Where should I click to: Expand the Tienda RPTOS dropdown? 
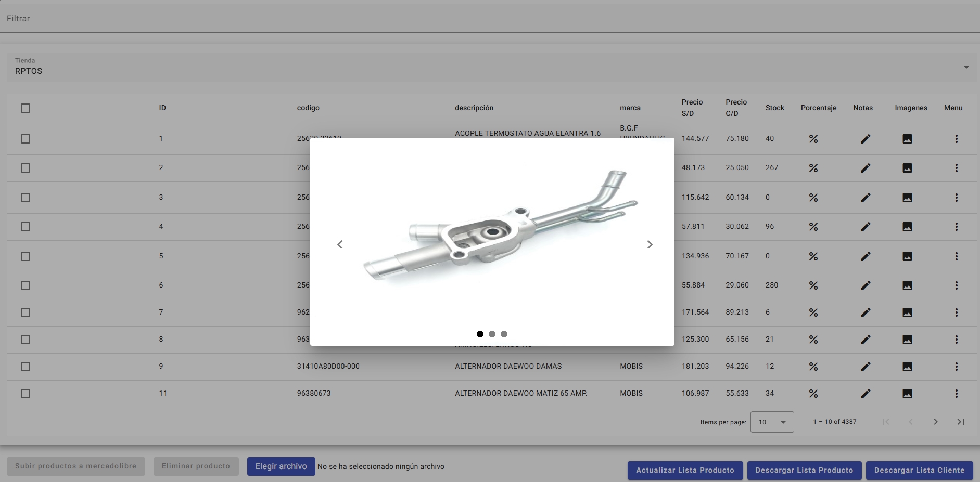(x=966, y=68)
